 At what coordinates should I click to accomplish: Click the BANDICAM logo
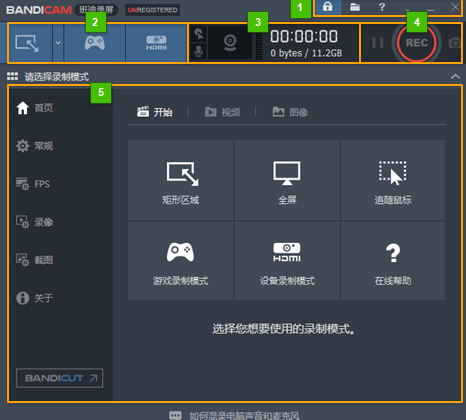(39, 10)
